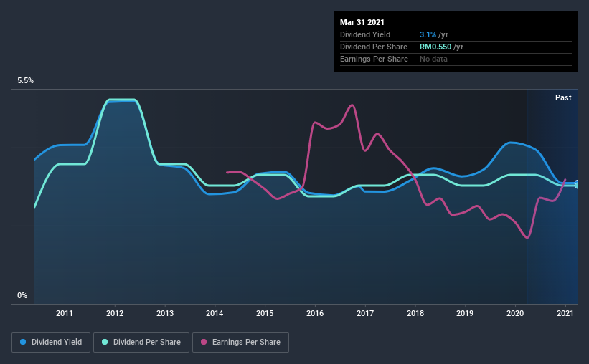Click the 2018 year axis label
589x364 pixels.
coord(415,313)
